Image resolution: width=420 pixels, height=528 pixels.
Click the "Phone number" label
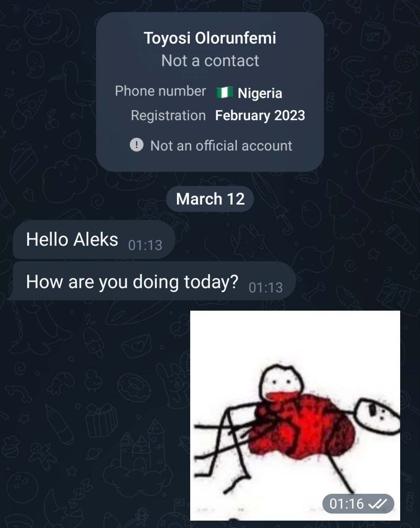(x=160, y=91)
